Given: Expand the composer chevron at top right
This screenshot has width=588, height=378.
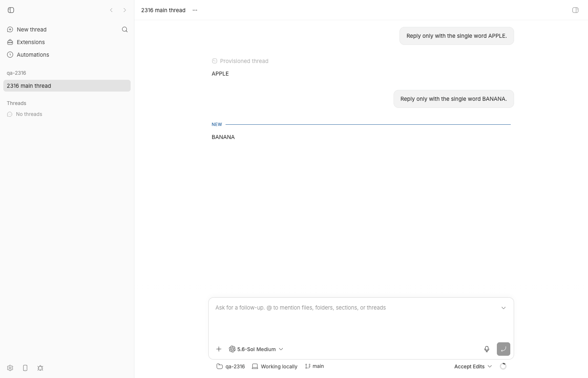Looking at the screenshot, I should tap(504, 308).
